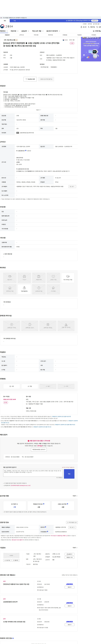Open 회원가입 person icon
The width and height of the screenshot is (101, 644).
(x=89, y=27)
